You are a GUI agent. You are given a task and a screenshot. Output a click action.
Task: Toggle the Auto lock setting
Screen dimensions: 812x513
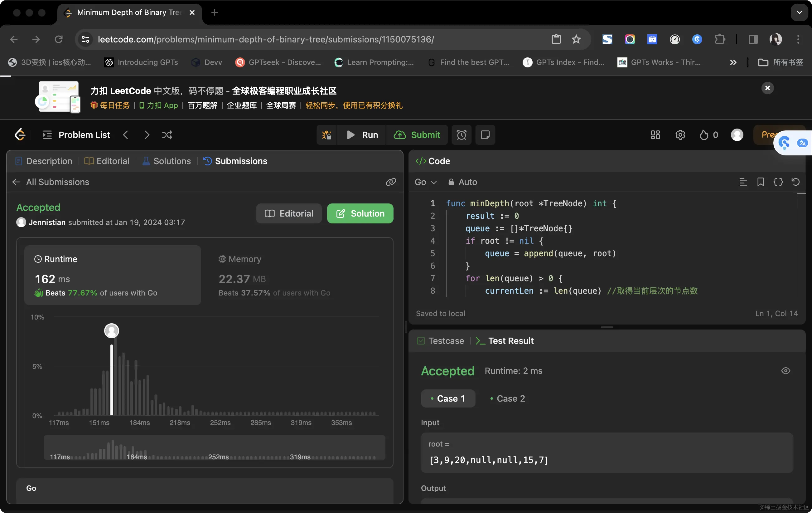[462, 182]
